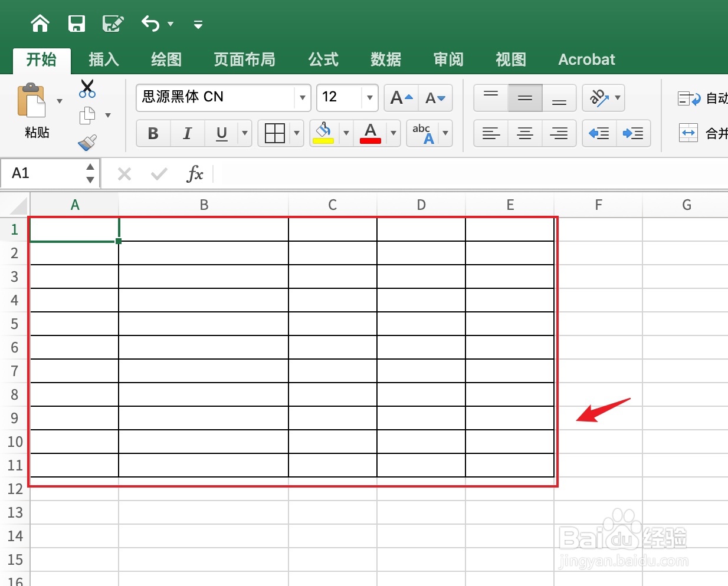Cut selection with the scissors icon
Image resolution: width=728 pixels, height=586 pixels.
[87, 88]
